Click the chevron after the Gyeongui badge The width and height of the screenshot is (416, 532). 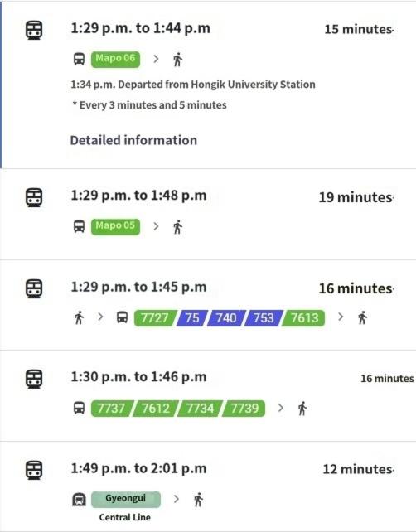pyautogui.click(x=177, y=499)
